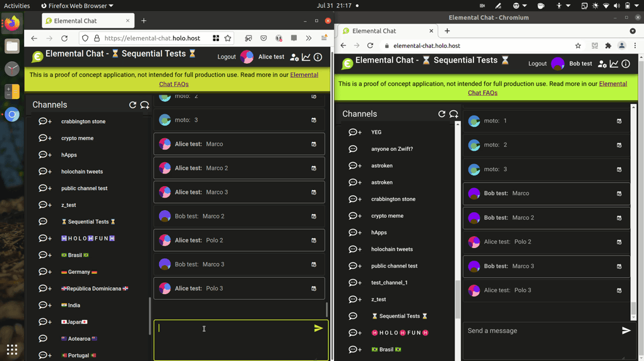Open info icon in Chromium Elemental Chat header

coord(626,64)
